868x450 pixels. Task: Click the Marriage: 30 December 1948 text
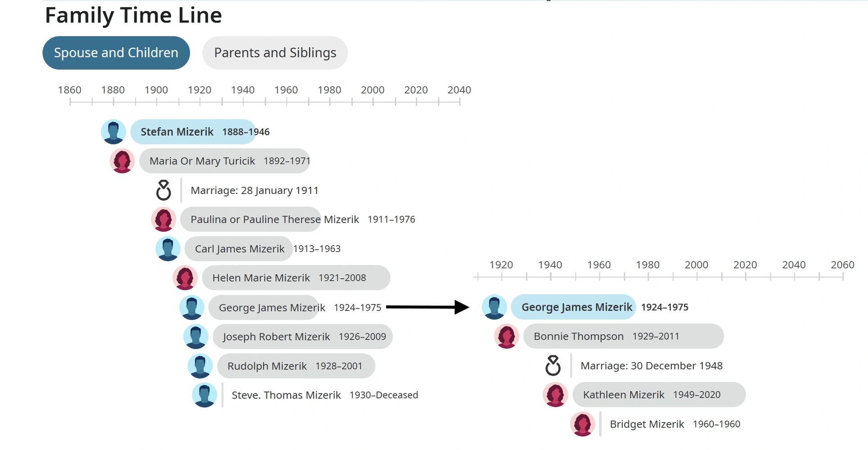(651, 366)
